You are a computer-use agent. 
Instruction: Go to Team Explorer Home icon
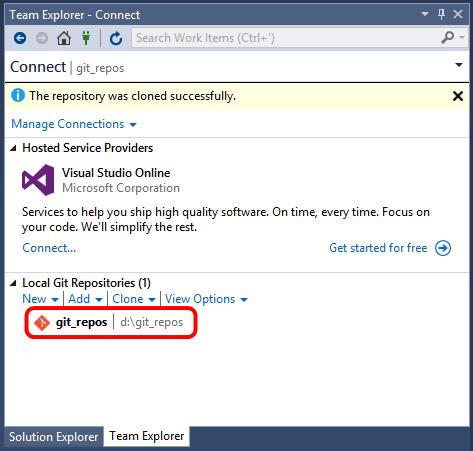[64, 38]
